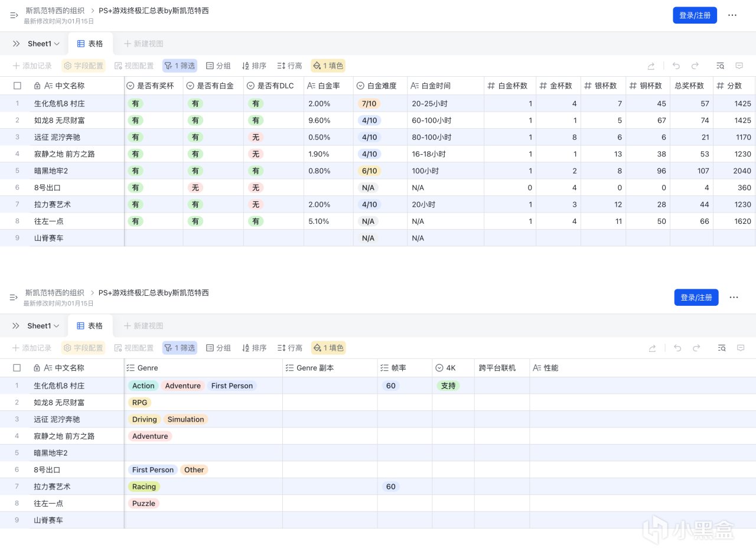The image size is (756, 558).
Task: Select the 往左一点 name cell in the upper table
Action: click(77, 221)
